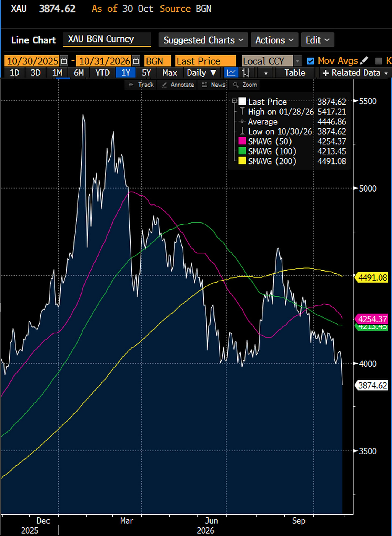Activate the Zoom magnifier tool

coord(245,85)
